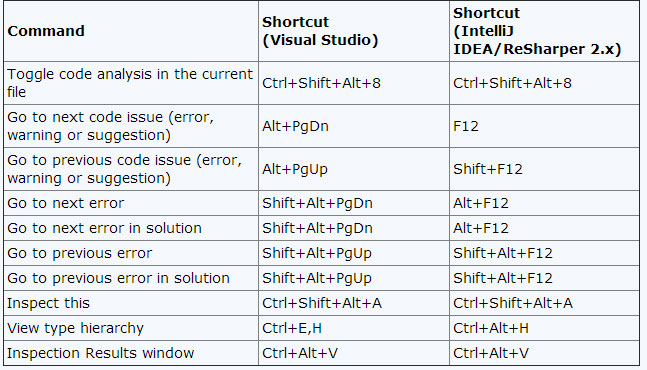Image resolution: width=647 pixels, height=370 pixels.
Task: Click Go to previous code issue cell
Action: pyautogui.click(x=131, y=169)
